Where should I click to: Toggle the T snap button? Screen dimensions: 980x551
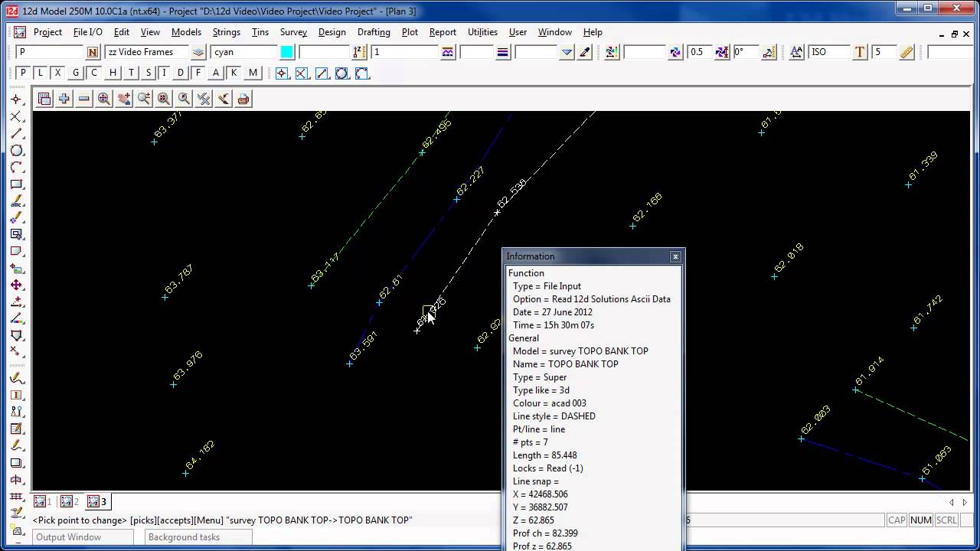131,73
